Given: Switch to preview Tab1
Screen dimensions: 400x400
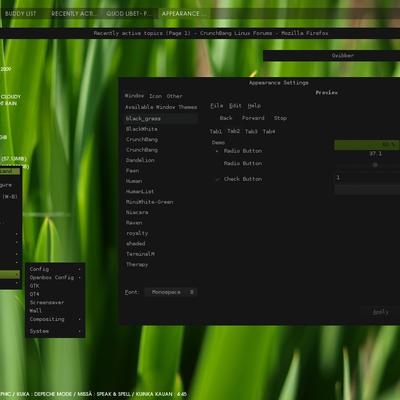Looking at the screenshot, I should point(216,131).
